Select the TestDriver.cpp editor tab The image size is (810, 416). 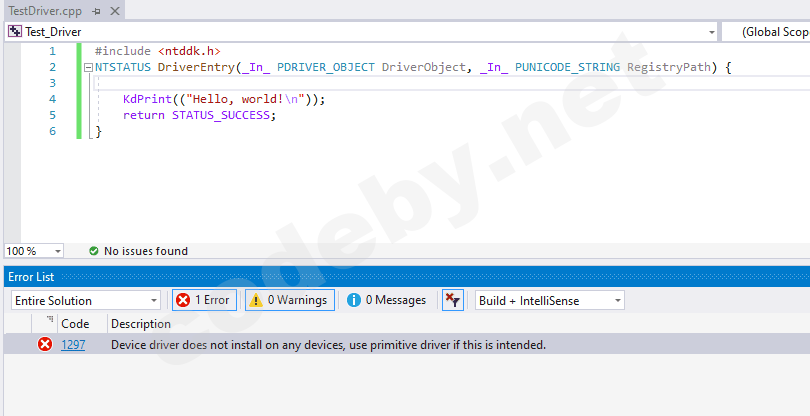click(x=45, y=10)
